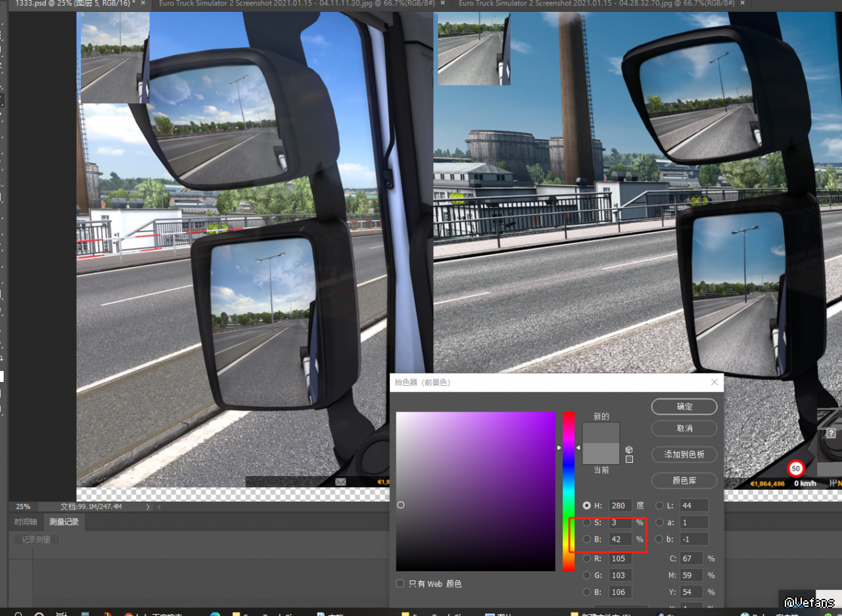Click the status bar arrow next to document size
The width and height of the screenshot is (842, 616).
[x=147, y=507]
